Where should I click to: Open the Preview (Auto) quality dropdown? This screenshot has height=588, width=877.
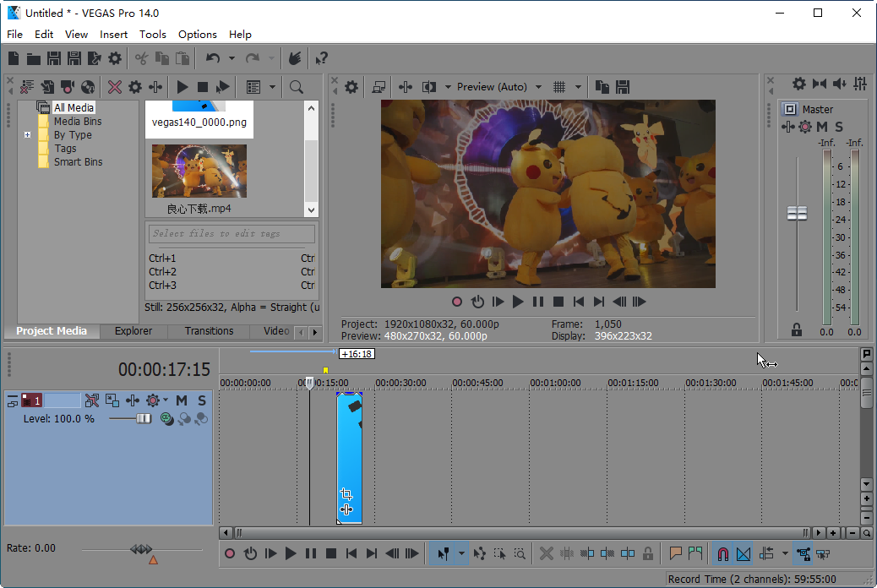point(538,87)
